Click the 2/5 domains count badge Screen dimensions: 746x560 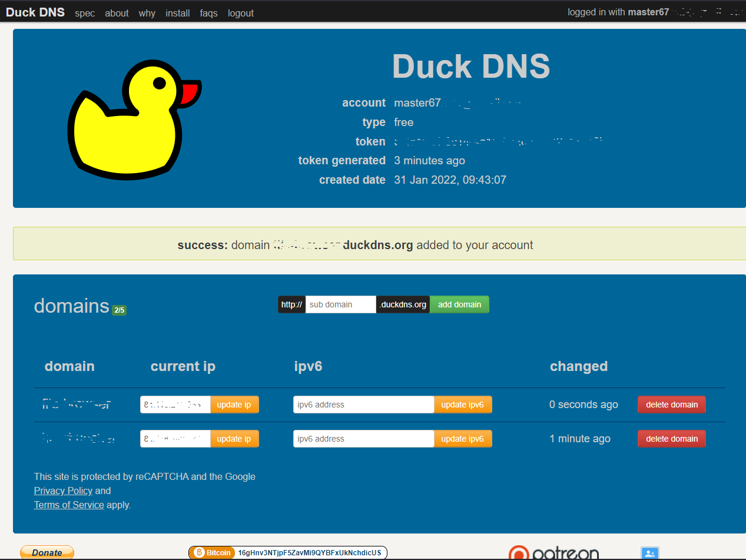119,310
